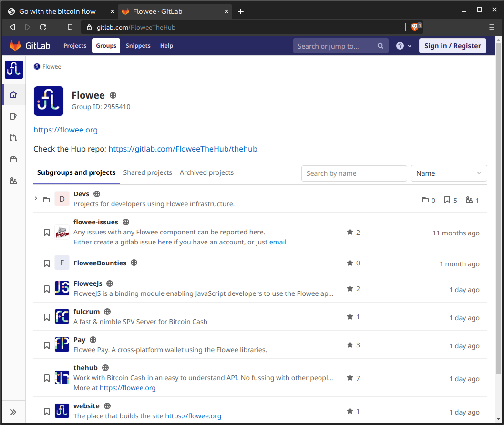Click '11 months ago' text on flowee-issues
Screen dimensions: 504x425
click(x=456, y=233)
